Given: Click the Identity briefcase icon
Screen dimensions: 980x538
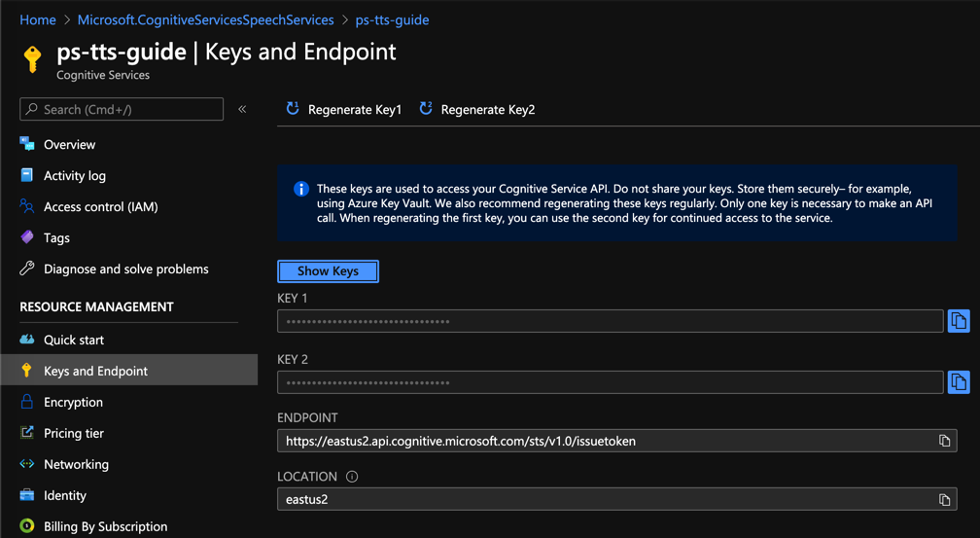Looking at the screenshot, I should [x=27, y=495].
